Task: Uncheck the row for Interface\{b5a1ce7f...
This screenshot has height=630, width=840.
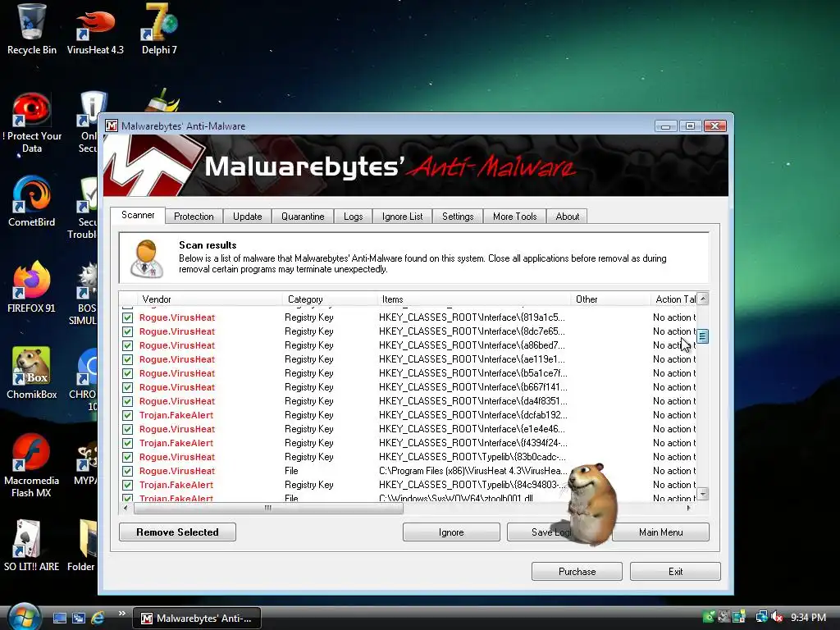Action: click(127, 373)
